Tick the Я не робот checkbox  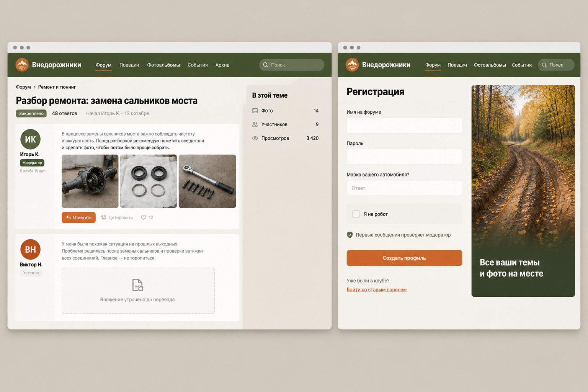tap(356, 214)
